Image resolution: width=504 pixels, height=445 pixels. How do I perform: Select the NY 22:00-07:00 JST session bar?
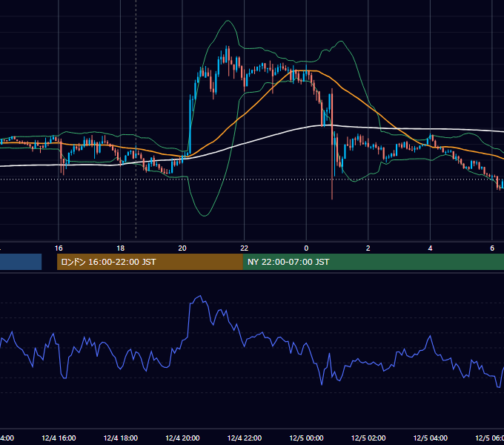point(373,262)
